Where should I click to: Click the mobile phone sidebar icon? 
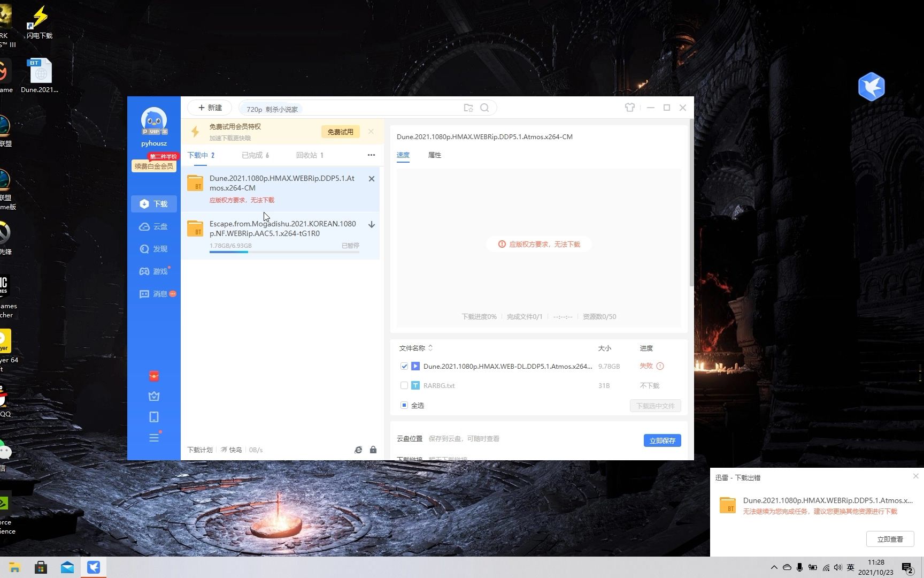pyautogui.click(x=154, y=417)
